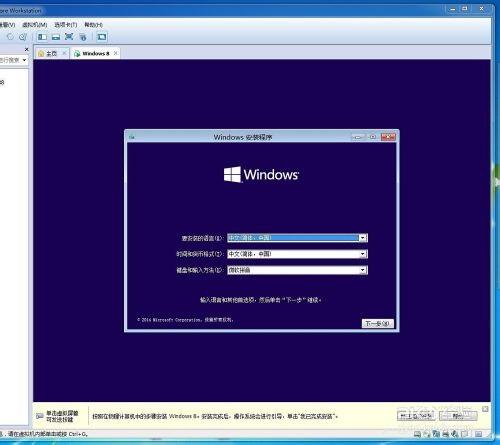Open the library search dropdown arrow

click(x=24, y=60)
